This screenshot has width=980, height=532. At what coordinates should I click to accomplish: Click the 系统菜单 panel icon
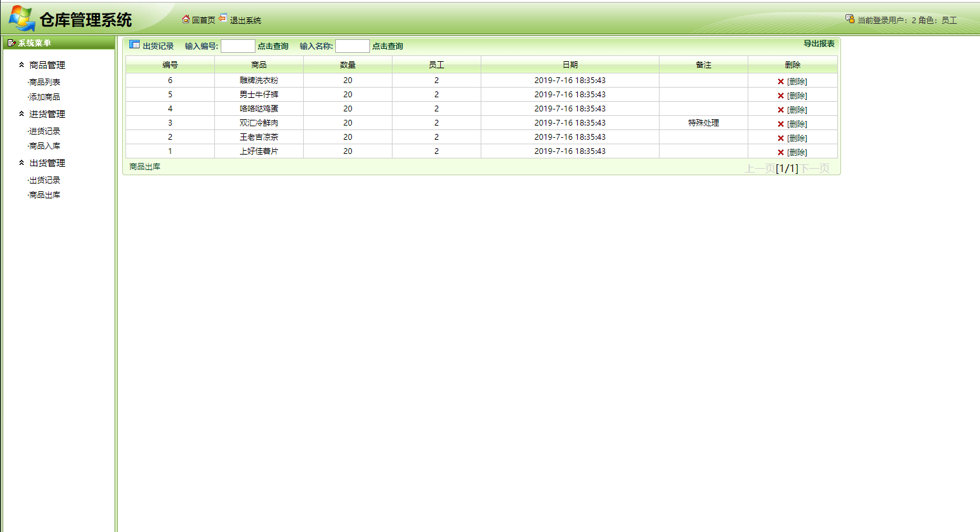click(x=10, y=43)
